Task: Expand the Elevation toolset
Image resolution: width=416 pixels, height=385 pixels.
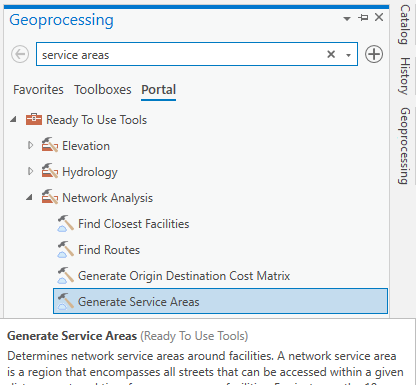Action: [x=30, y=145]
